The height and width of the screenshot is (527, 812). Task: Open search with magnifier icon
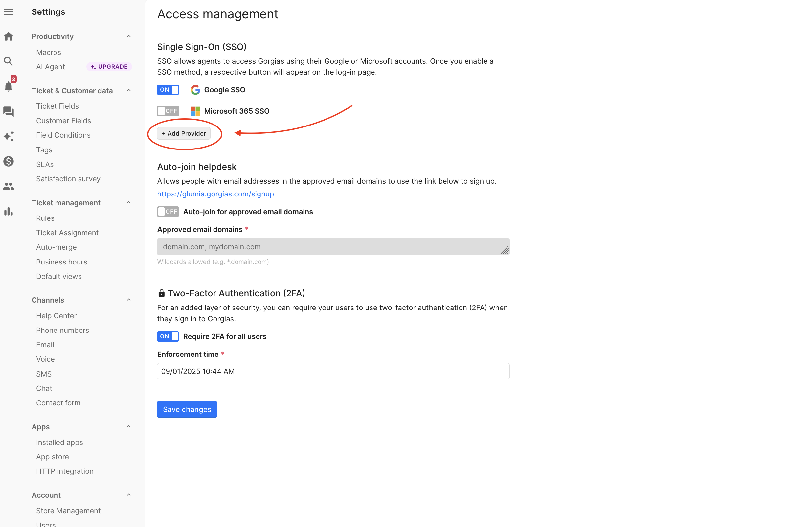[9, 61]
